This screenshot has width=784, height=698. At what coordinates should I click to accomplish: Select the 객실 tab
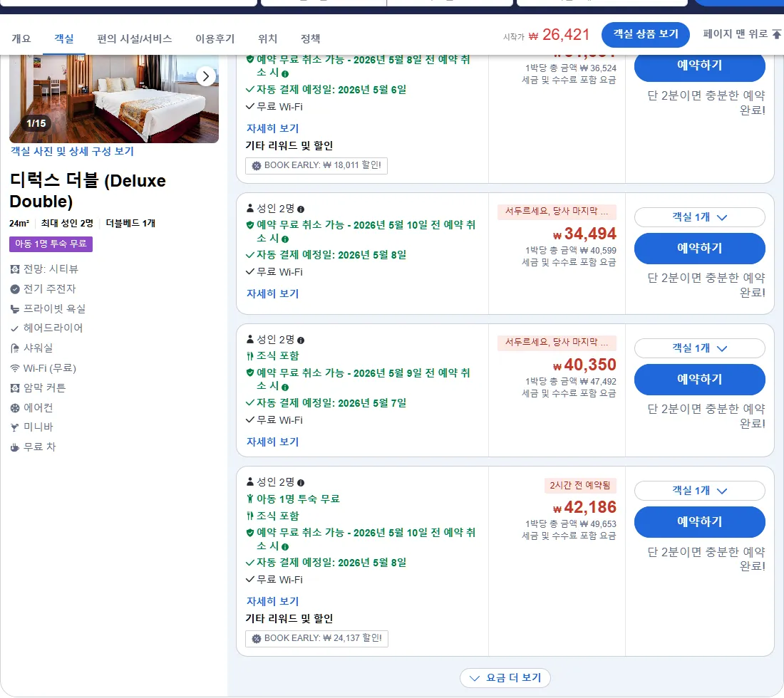[64, 38]
